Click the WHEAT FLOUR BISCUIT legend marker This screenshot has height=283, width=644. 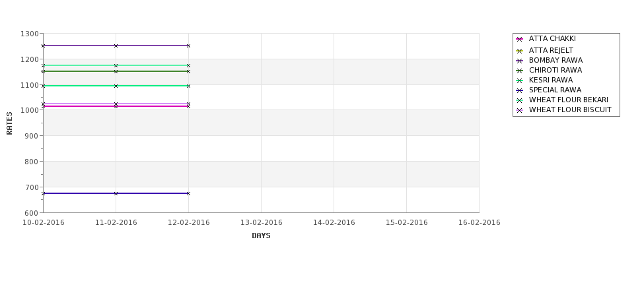coord(520,110)
